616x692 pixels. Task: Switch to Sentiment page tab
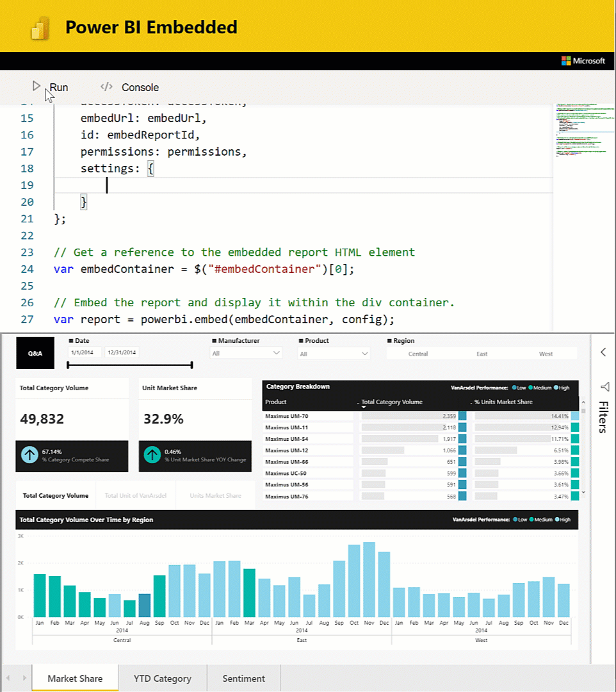click(243, 679)
